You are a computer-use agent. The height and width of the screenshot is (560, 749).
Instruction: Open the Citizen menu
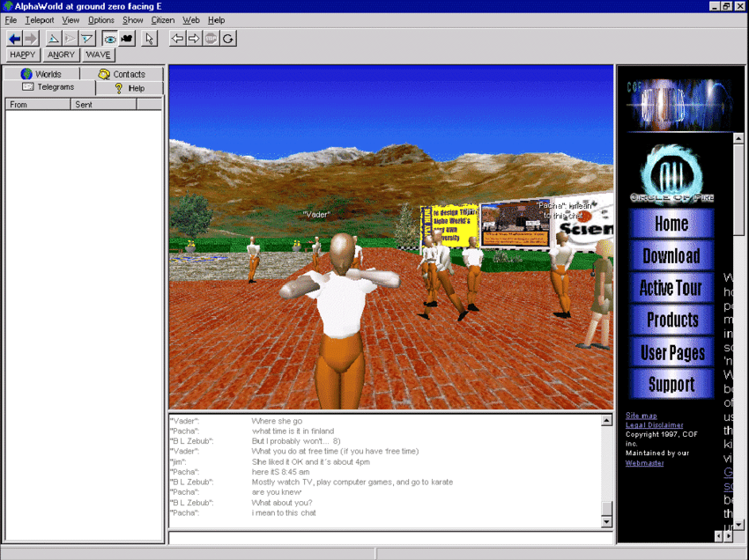pos(163,20)
